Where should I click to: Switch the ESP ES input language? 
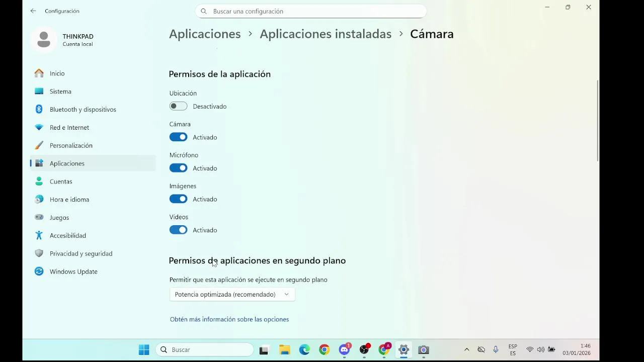(513, 350)
